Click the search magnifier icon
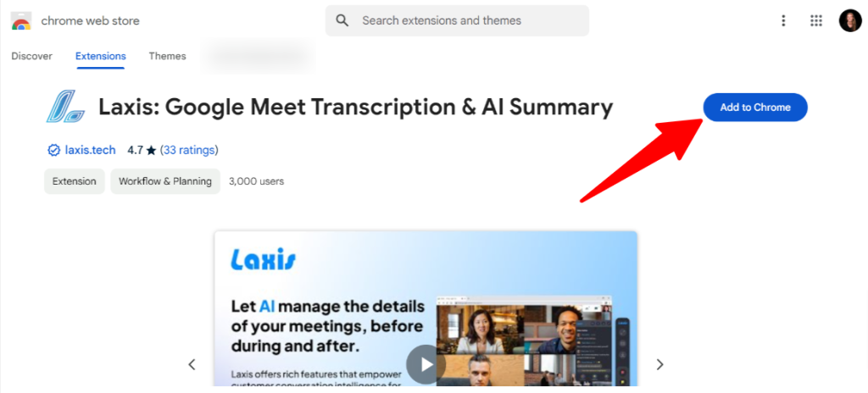Viewport: 868px width, 393px height. pos(342,21)
